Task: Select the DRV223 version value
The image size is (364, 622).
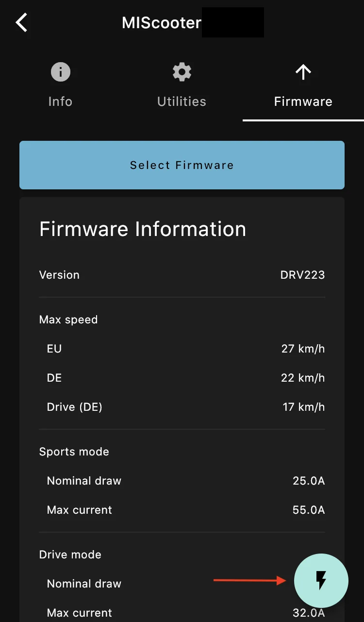Action: click(x=302, y=275)
